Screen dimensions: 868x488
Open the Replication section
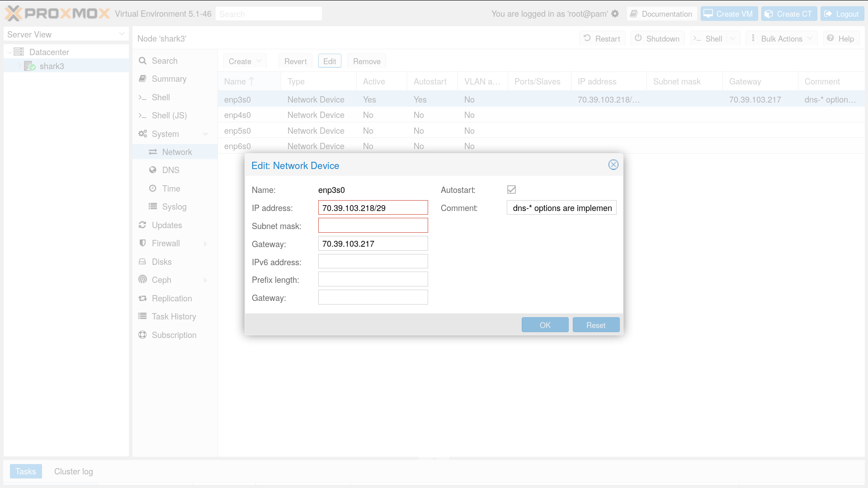[172, 299]
